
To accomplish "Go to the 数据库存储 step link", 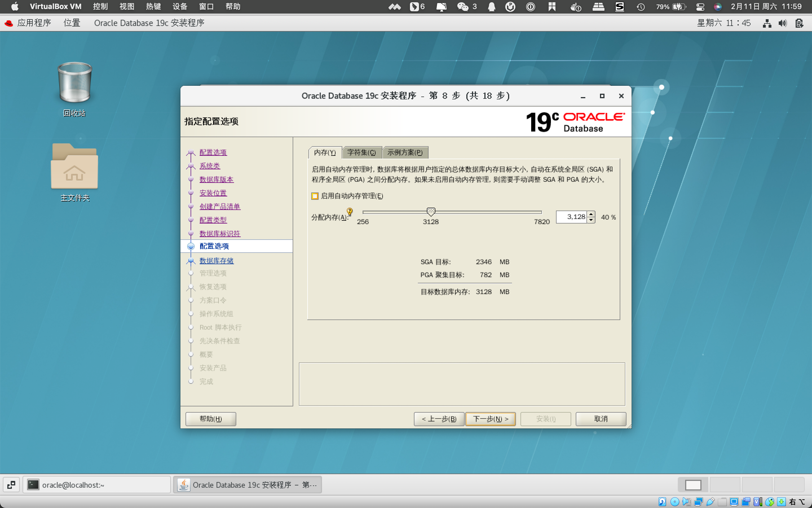I will [x=217, y=261].
